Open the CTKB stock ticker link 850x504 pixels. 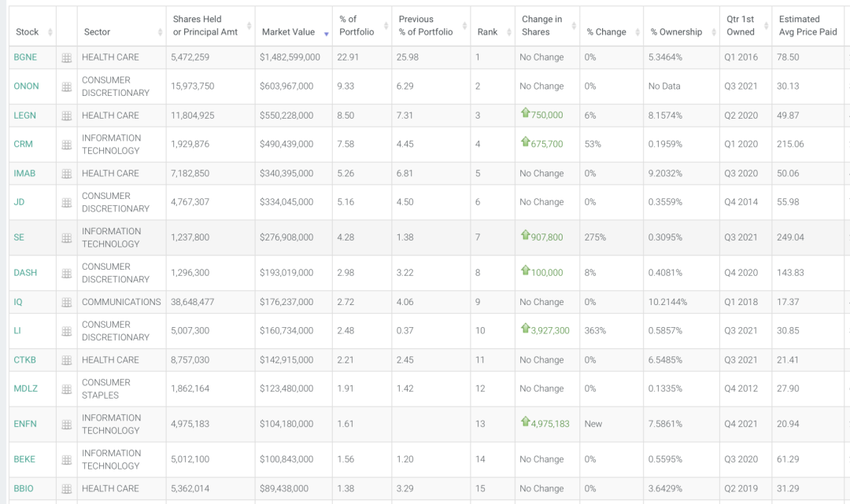click(25, 360)
